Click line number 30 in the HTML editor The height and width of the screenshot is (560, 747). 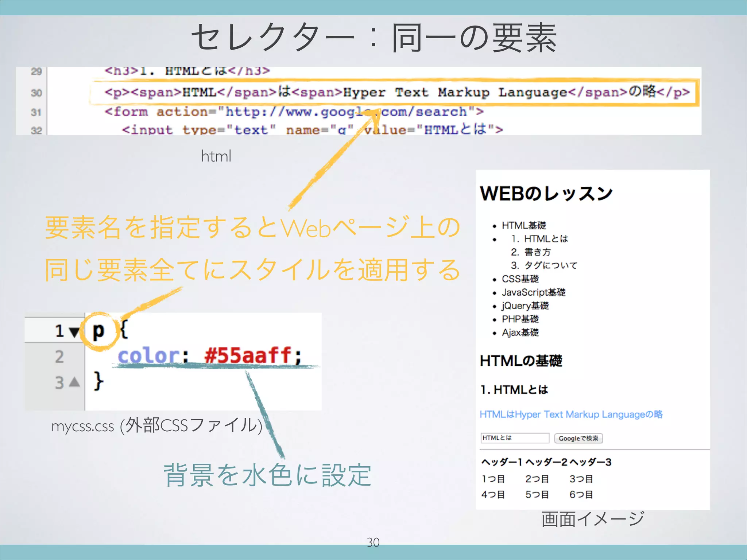click(x=36, y=93)
